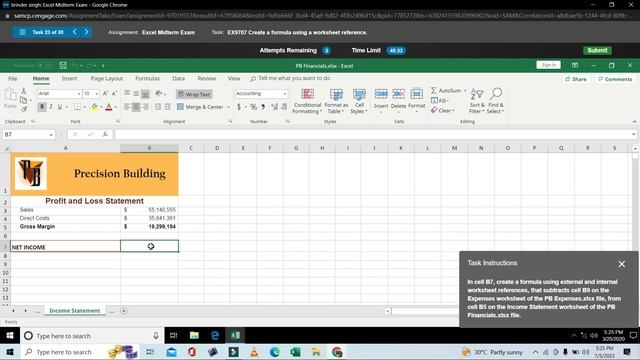Click Save icon in Quick Access Toolbar

(x=63, y=65)
